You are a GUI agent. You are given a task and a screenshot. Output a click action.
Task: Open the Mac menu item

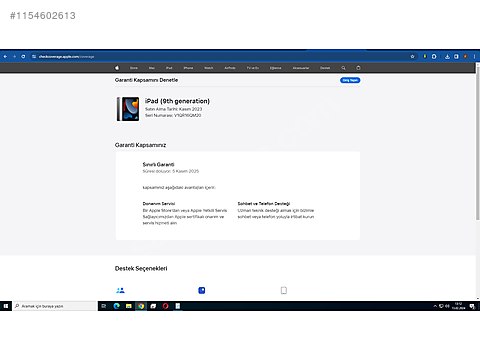152,68
